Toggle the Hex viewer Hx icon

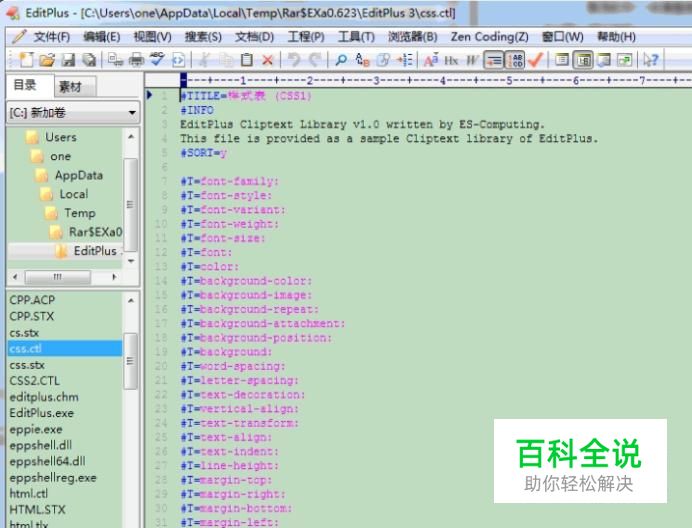click(x=451, y=60)
